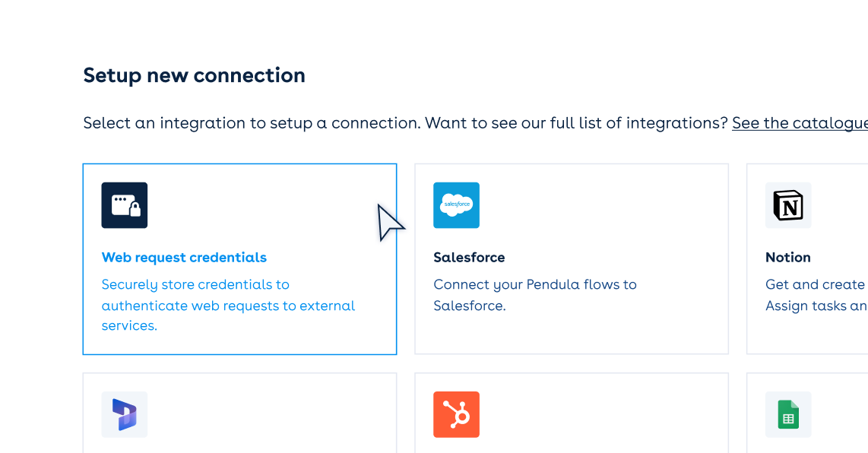Click the Microsoft Dynamics 365 logo
Image resolution: width=868 pixels, height=453 pixels.
click(x=125, y=414)
